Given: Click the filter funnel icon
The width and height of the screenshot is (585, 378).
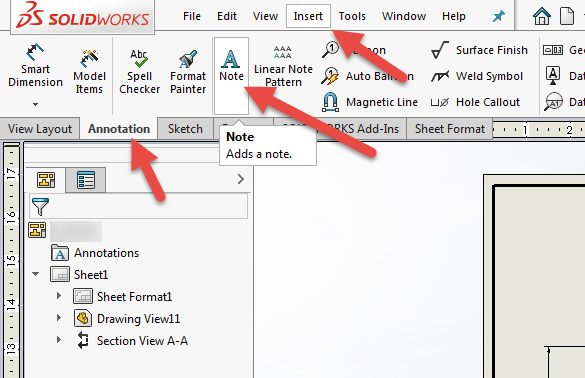Looking at the screenshot, I should tap(40, 206).
